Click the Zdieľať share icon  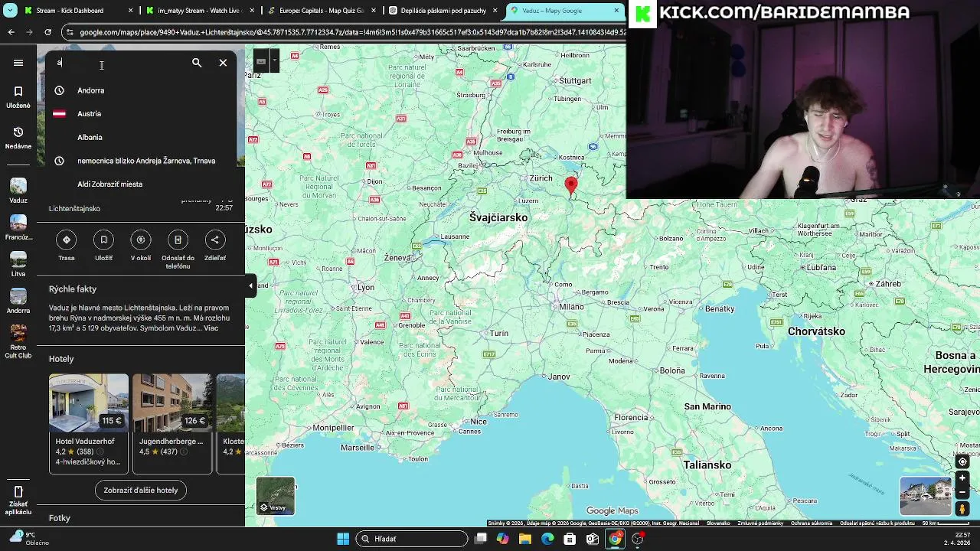click(215, 240)
